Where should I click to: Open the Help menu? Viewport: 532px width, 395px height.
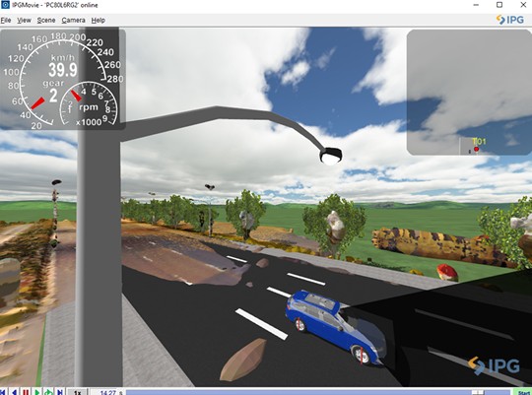point(99,21)
